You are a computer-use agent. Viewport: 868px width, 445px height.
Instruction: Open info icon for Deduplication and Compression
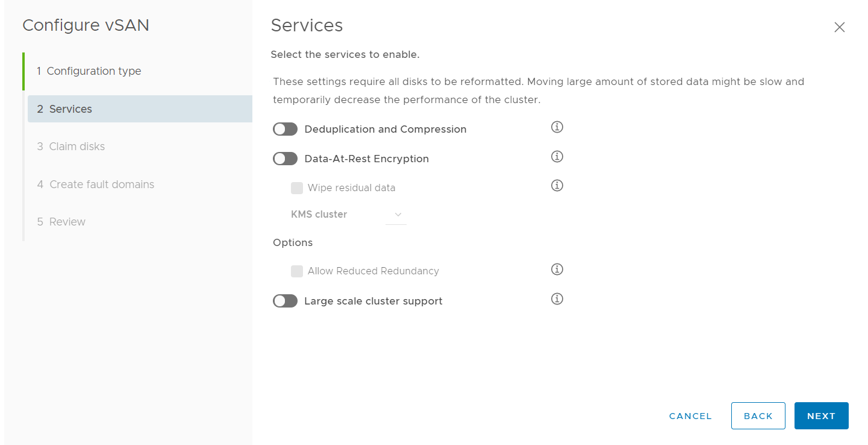tap(557, 127)
